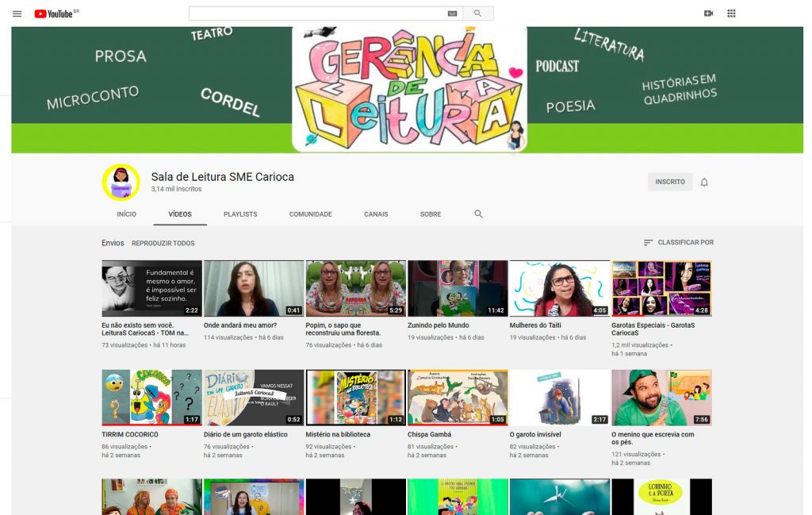Open the hamburger guide menu

tap(17, 14)
